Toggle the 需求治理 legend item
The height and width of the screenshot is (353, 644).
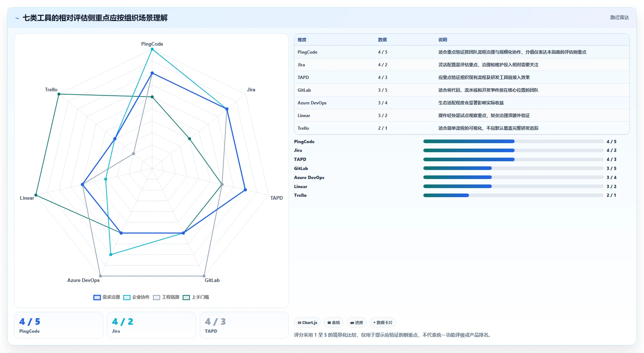pos(107,297)
